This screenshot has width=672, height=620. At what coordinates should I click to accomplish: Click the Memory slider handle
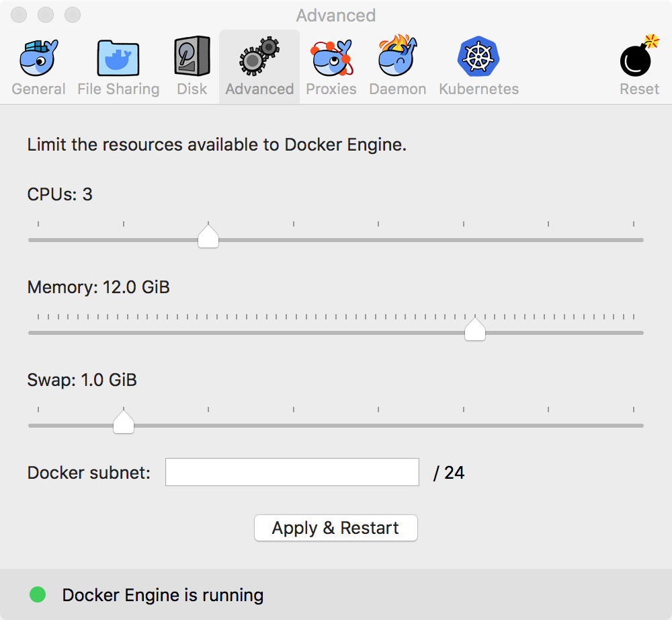(475, 330)
